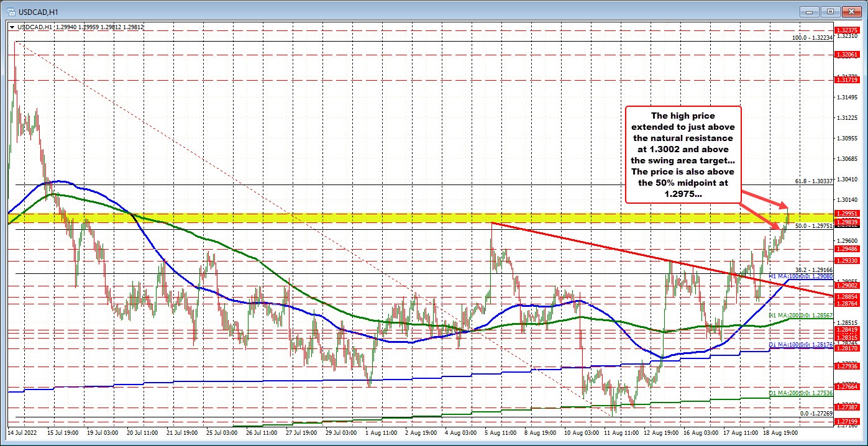Click the 1.29839 red price level label
Image resolution: width=868 pixels, height=446 pixels.
click(846, 222)
